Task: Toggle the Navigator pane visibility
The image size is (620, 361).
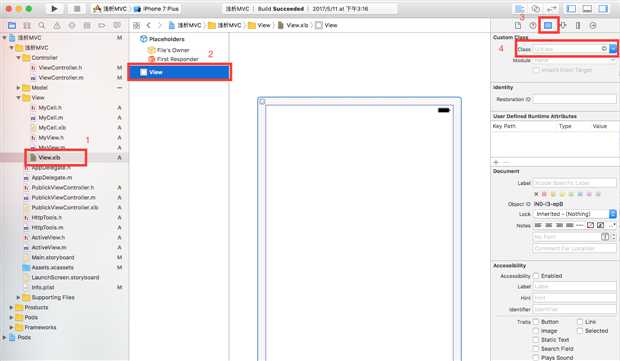Action: pyautogui.click(x=571, y=8)
